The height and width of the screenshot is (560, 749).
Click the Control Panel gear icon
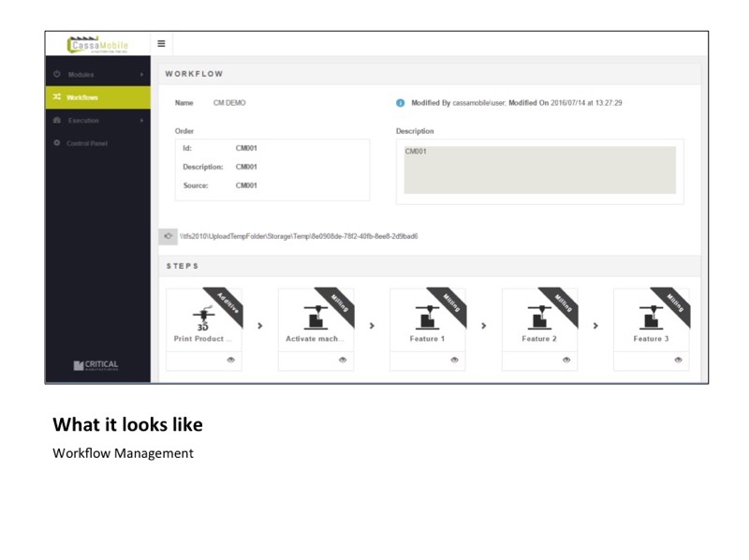pos(57,143)
